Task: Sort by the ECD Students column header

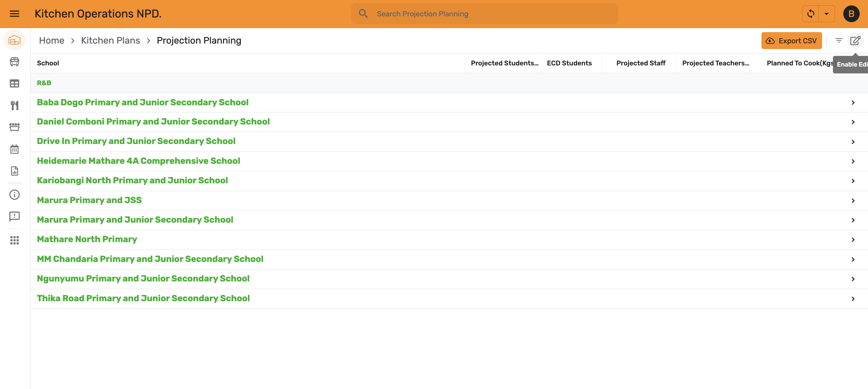Action: click(570, 63)
